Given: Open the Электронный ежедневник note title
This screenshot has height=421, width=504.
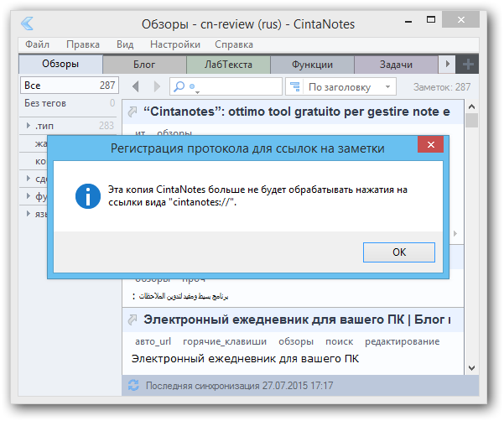Looking at the screenshot, I should (297, 320).
